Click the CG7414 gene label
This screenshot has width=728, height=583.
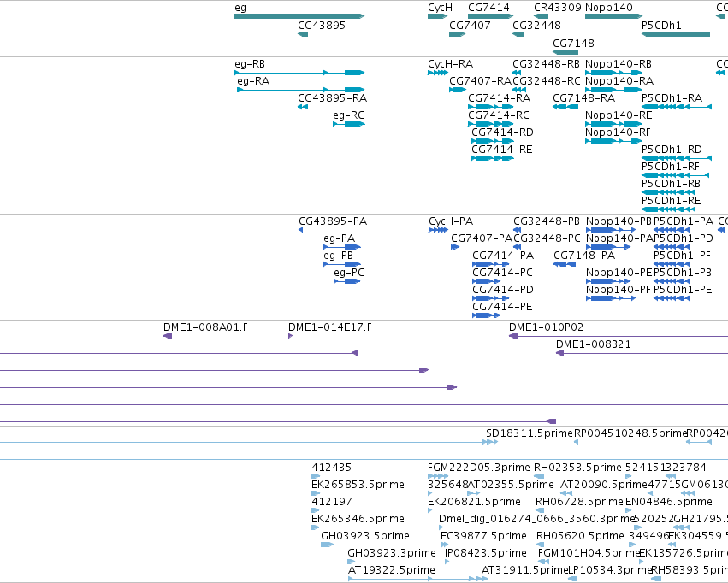(488, 8)
